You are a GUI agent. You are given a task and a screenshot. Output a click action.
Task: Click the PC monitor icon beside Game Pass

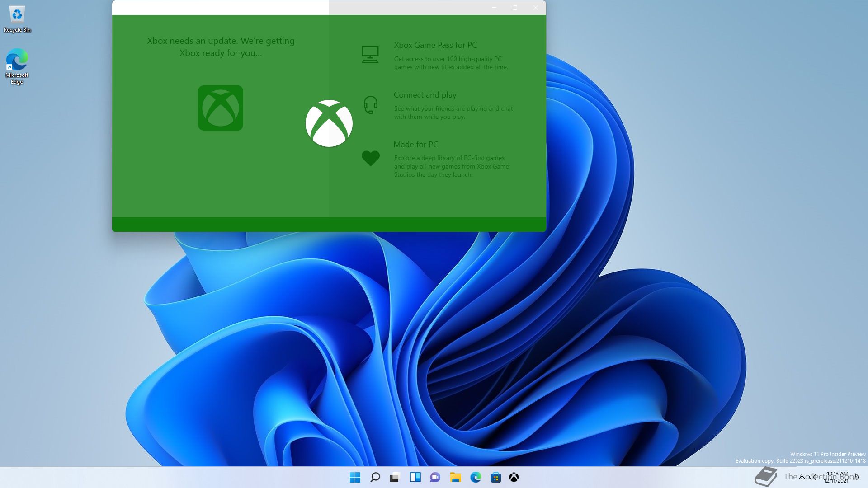(x=370, y=55)
